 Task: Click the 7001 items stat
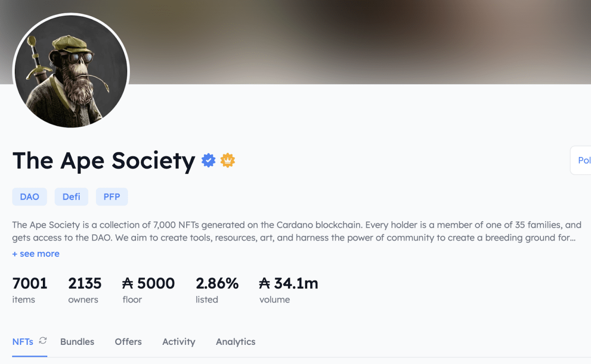(x=30, y=283)
